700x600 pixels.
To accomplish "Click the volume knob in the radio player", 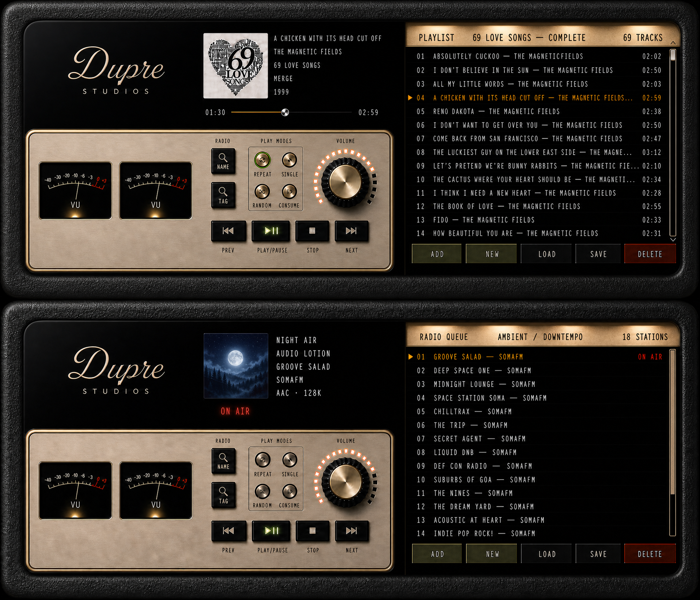I will (x=345, y=482).
